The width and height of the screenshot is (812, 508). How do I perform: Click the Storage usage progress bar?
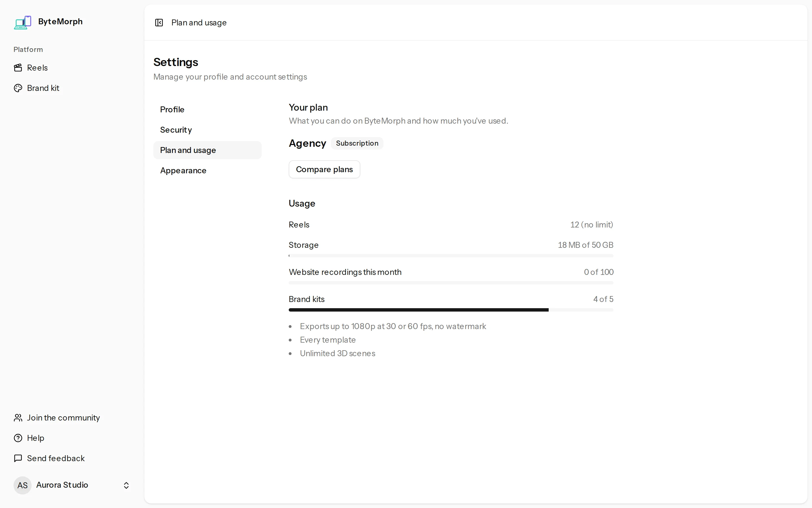(451, 256)
